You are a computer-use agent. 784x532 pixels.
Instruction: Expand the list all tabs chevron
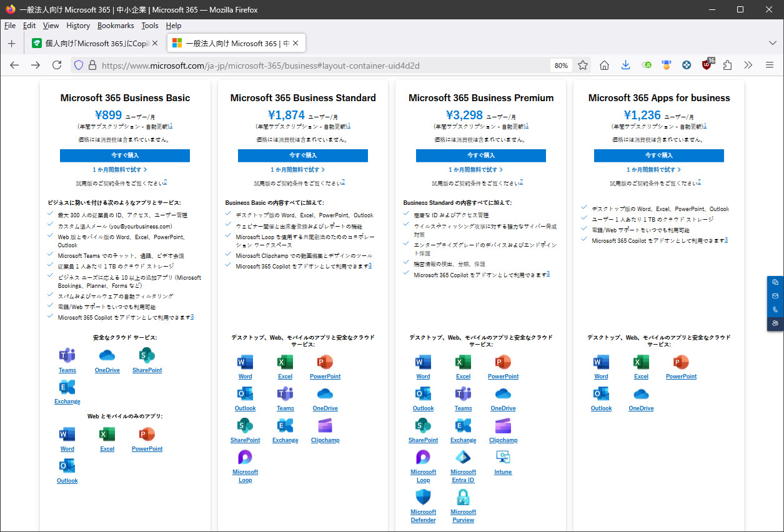[772, 43]
